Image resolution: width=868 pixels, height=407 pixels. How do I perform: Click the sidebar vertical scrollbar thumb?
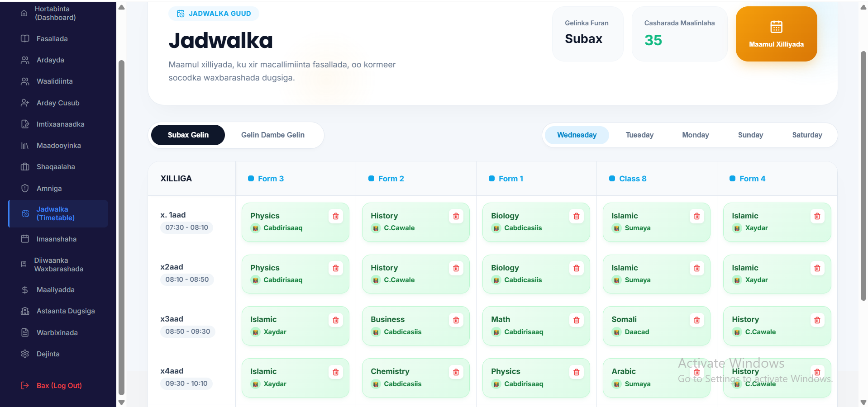pos(121,227)
